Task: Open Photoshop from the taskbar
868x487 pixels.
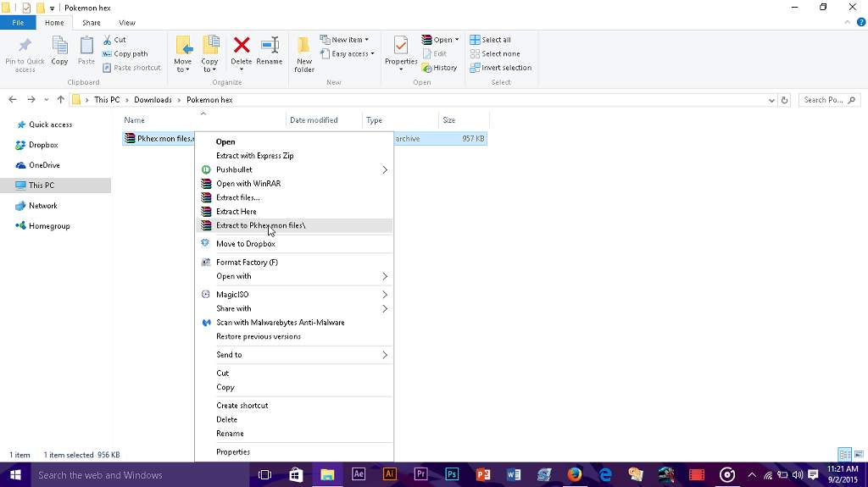Action: pos(452,475)
